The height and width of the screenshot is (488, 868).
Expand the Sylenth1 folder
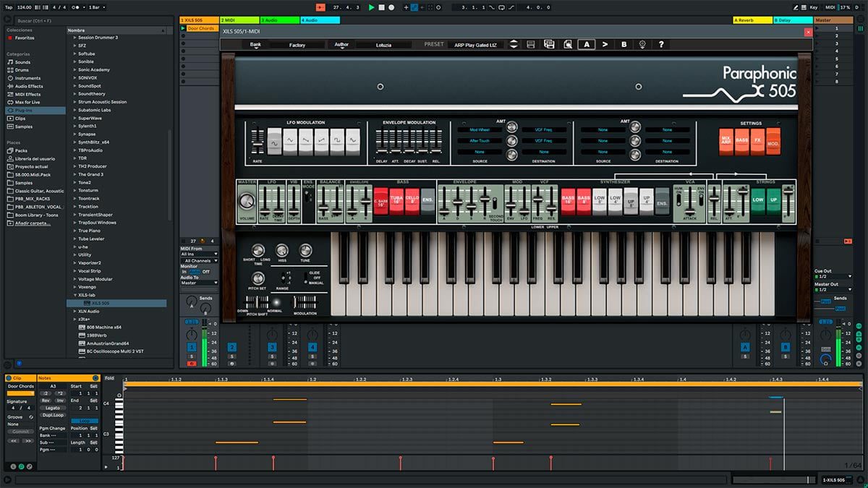[75, 126]
